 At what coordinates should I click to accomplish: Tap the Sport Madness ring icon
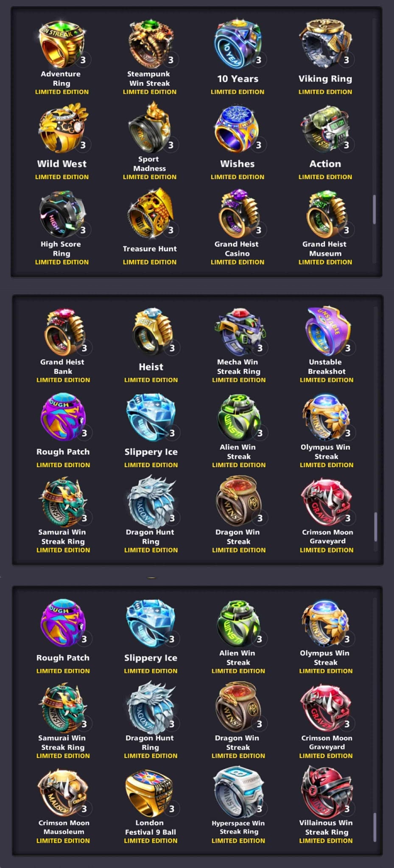(x=150, y=128)
